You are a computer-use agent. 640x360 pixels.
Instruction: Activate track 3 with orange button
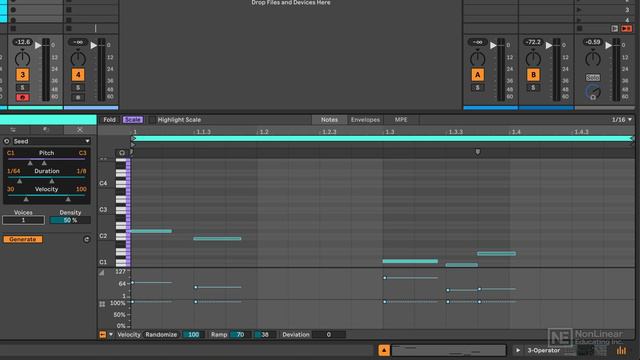click(x=22, y=75)
